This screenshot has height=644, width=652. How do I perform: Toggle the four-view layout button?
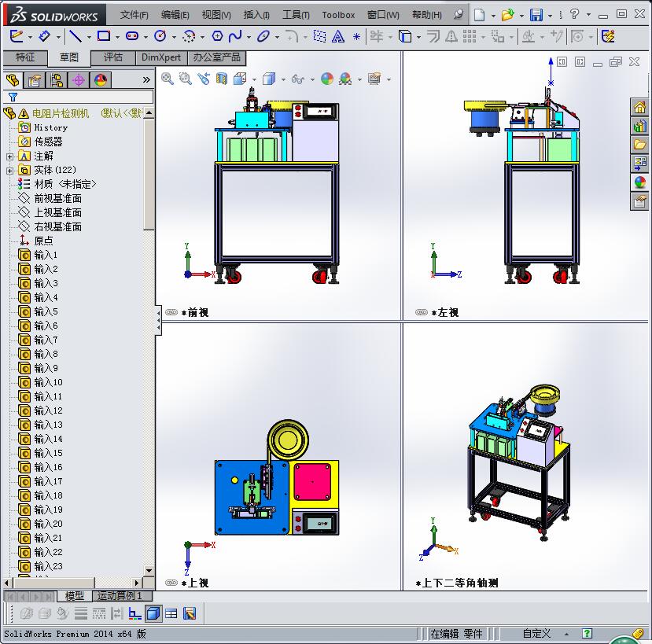click(171, 613)
